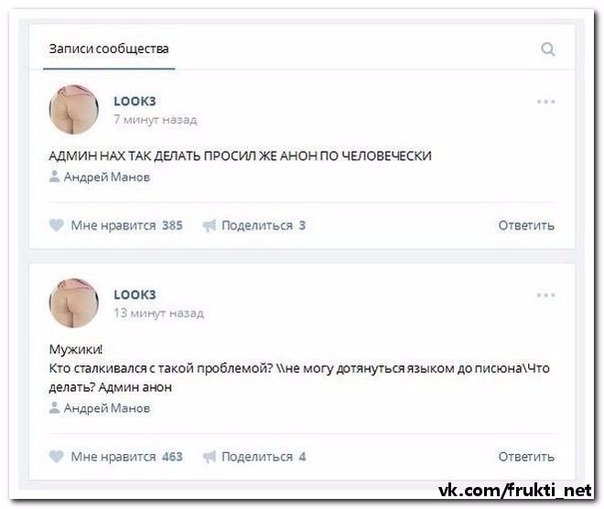Share the second post via megaphone icon
The height and width of the screenshot is (509, 604).
click(210, 457)
